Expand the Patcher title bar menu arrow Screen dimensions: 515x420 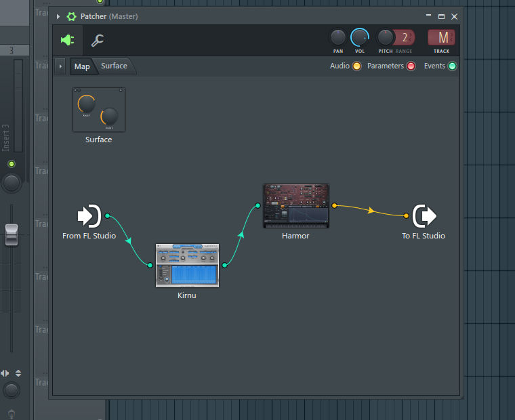point(58,16)
